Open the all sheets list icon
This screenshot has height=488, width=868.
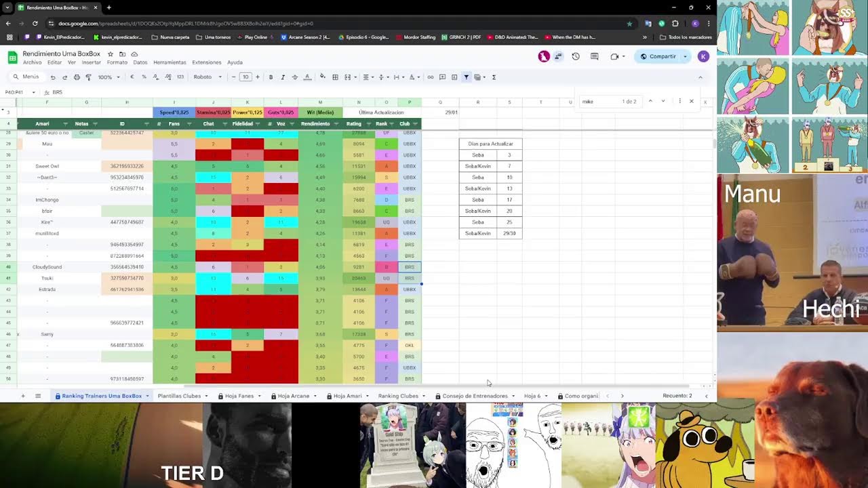tap(38, 396)
